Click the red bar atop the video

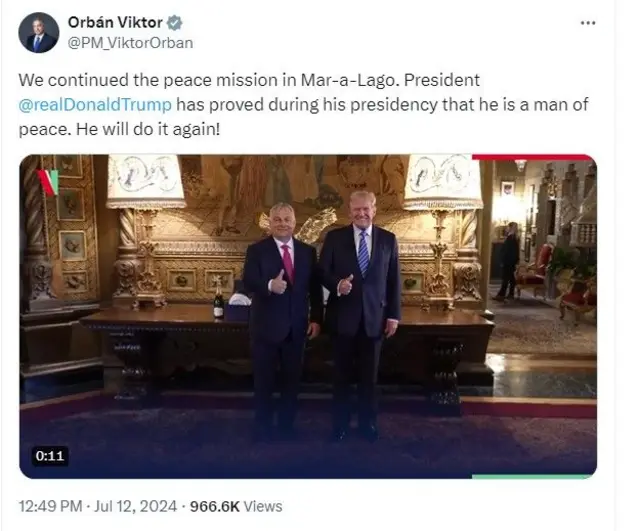pyautogui.click(x=532, y=157)
